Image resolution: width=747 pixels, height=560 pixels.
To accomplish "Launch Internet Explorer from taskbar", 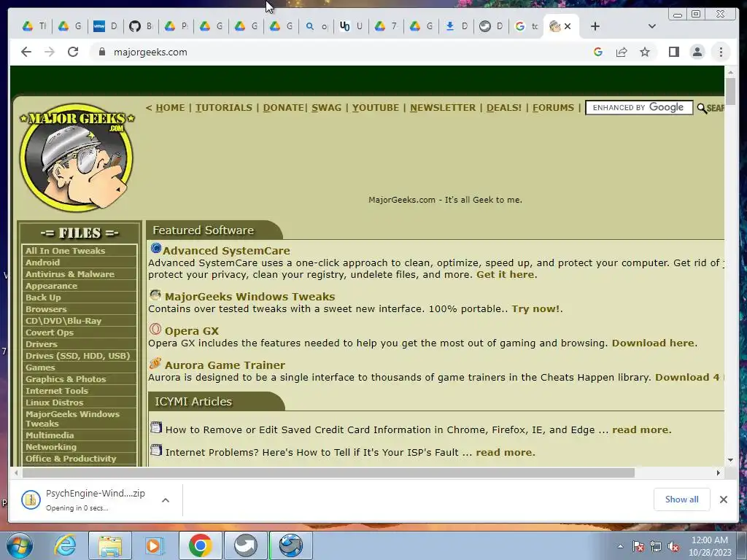I will pyautogui.click(x=65, y=545).
